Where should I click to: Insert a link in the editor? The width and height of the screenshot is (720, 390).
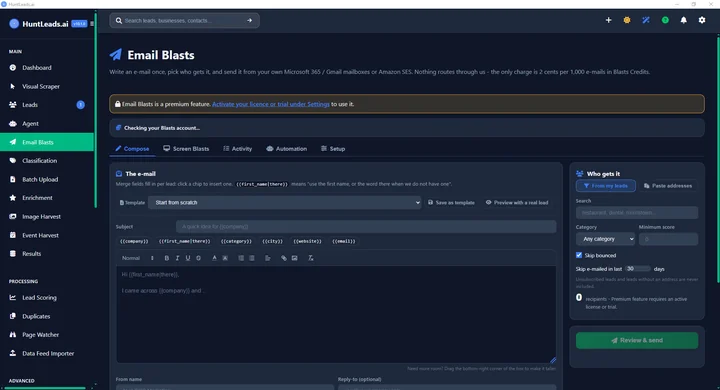(x=284, y=258)
